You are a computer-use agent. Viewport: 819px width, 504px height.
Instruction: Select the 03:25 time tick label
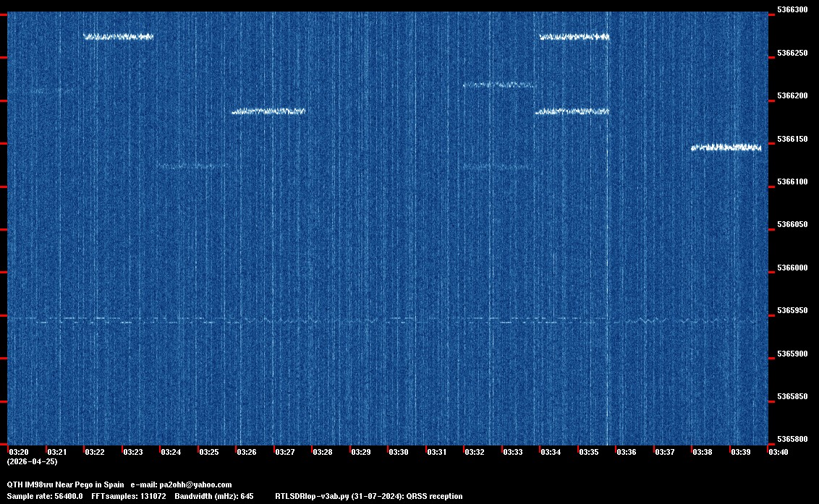pyautogui.click(x=208, y=452)
